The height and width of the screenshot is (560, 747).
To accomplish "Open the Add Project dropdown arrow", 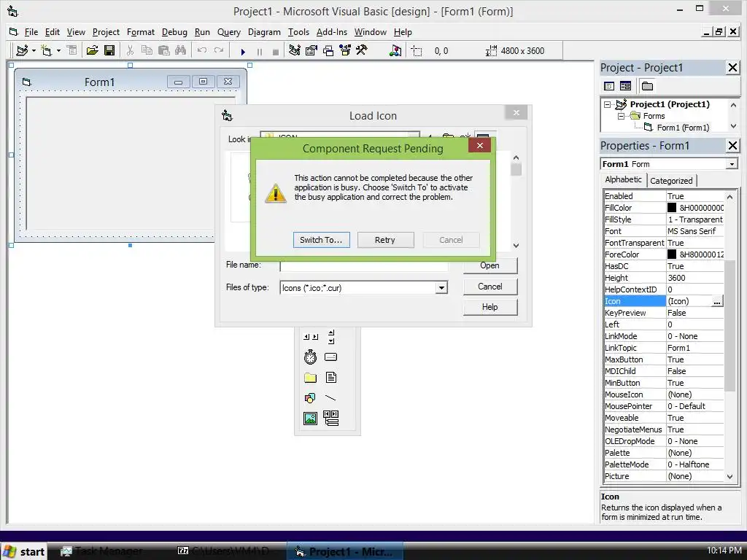I will tap(34, 50).
